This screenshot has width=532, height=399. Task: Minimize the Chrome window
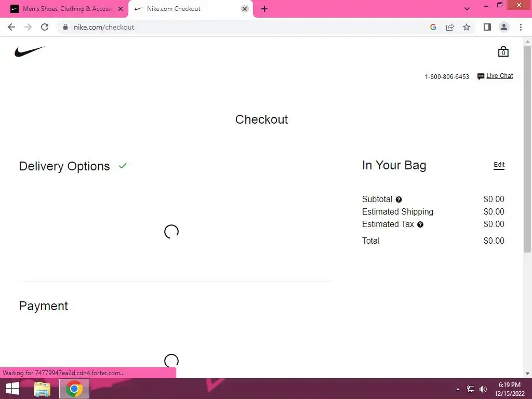(x=486, y=6)
